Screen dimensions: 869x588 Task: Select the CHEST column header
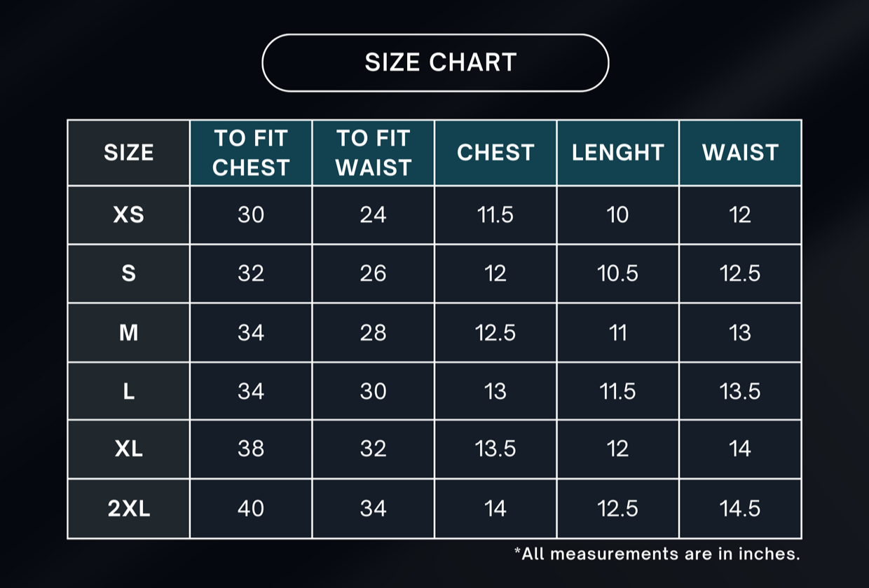(x=495, y=153)
